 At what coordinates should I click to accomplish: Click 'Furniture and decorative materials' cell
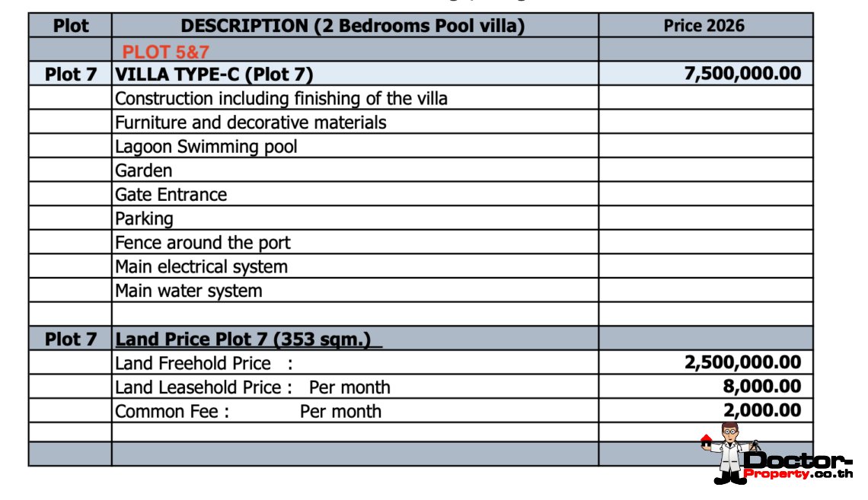251,123
